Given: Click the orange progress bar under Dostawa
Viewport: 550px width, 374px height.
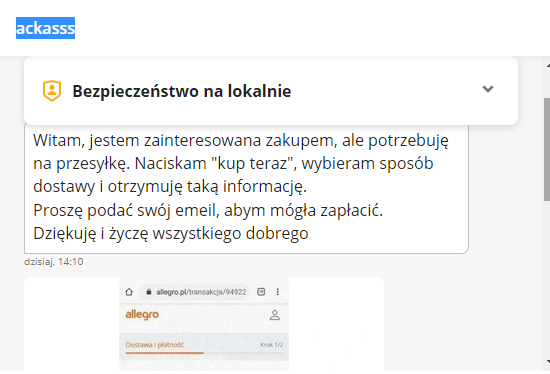Looking at the screenshot, I should [x=165, y=353].
